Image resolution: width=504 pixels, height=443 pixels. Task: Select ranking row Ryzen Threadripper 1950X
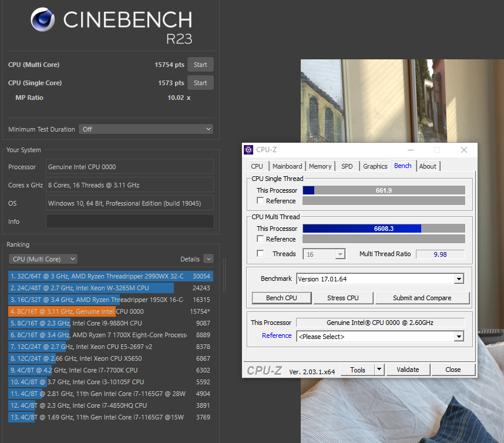(110, 300)
